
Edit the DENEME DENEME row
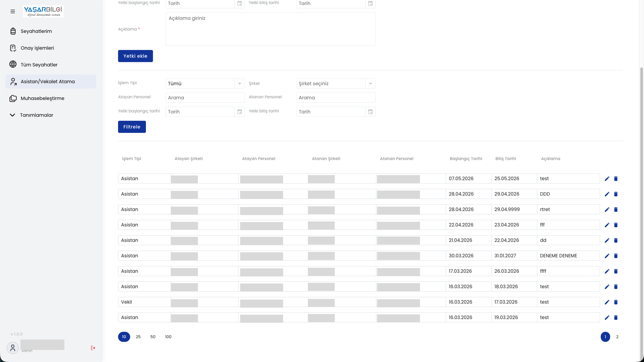[607, 256]
